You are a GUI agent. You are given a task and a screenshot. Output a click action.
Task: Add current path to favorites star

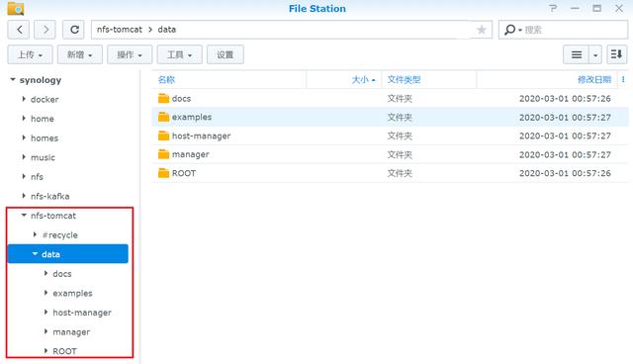(x=482, y=30)
